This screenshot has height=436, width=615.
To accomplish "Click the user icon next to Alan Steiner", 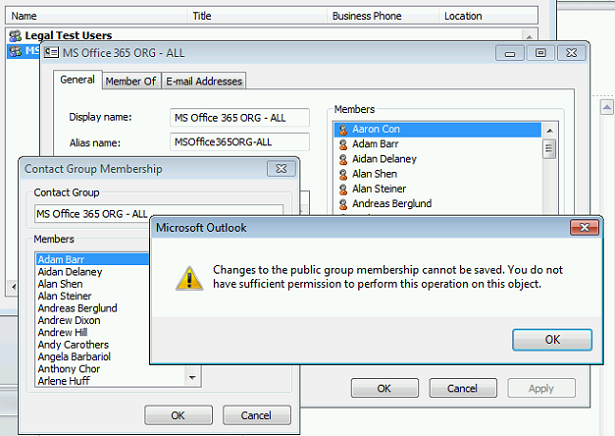I will [343, 189].
